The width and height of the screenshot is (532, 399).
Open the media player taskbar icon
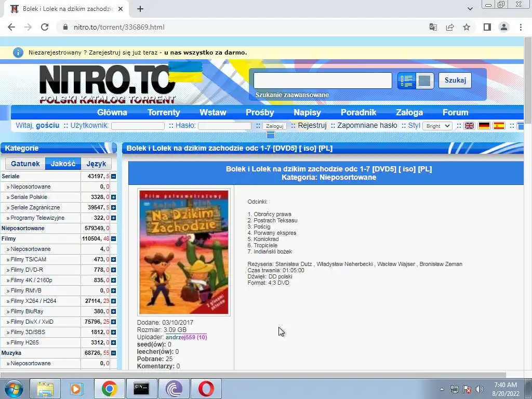tap(77, 389)
